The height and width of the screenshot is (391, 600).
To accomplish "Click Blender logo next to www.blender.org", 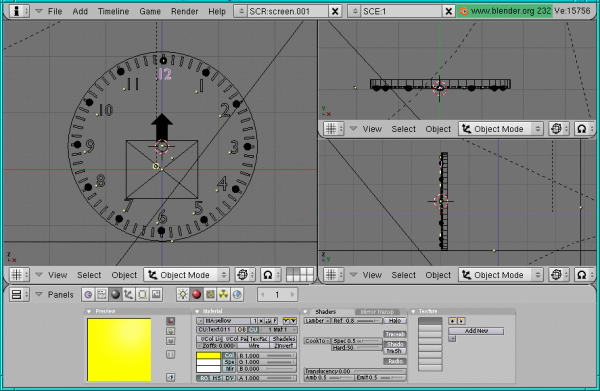I will [x=463, y=11].
